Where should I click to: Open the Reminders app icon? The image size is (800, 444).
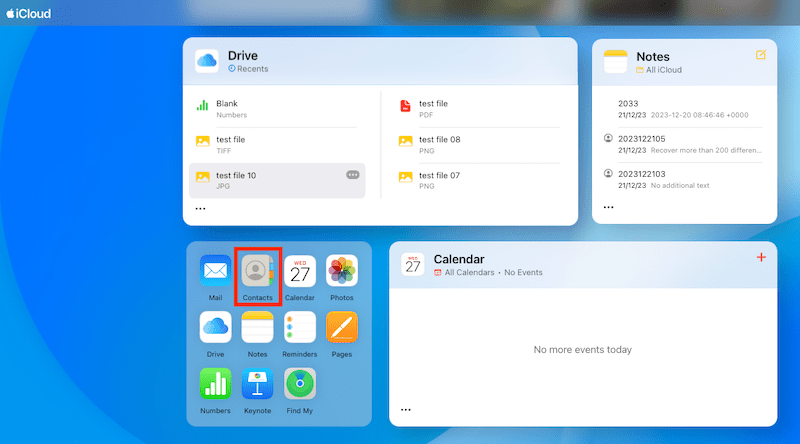pyautogui.click(x=300, y=327)
